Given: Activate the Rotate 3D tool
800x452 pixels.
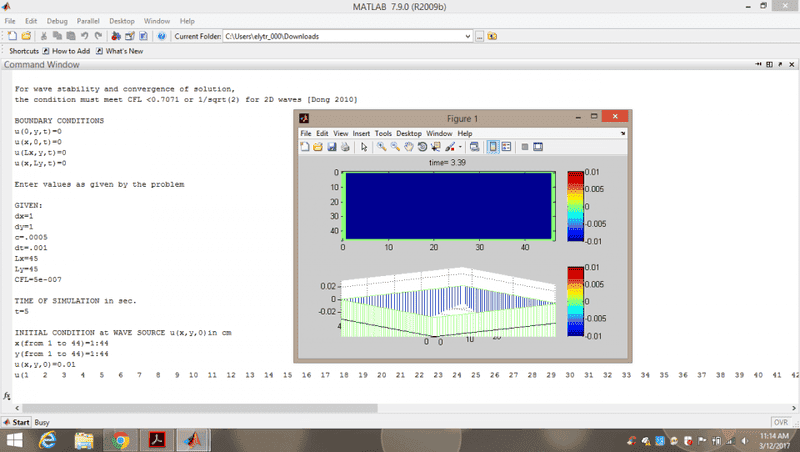Looking at the screenshot, I should [x=422, y=147].
